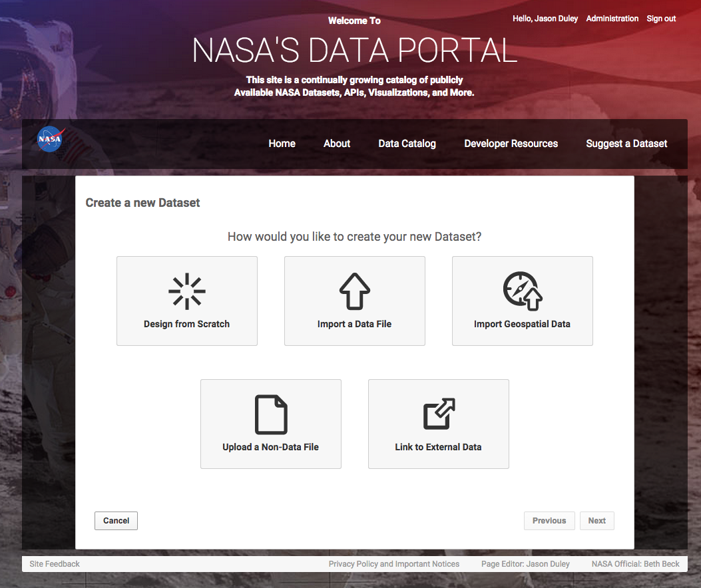Click the Hello, Jason Duley profile link
The image size is (701, 588).
pyautogui.click(x=545, y=19)
